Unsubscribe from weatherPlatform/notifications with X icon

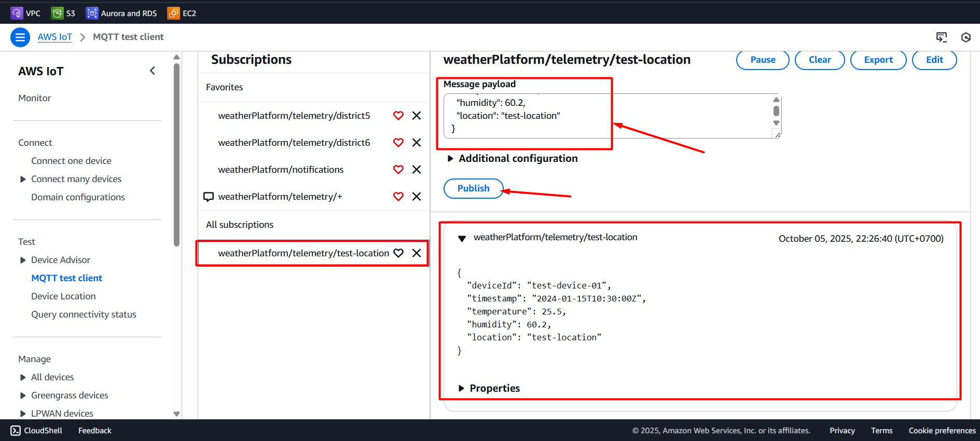pos(416,170)
